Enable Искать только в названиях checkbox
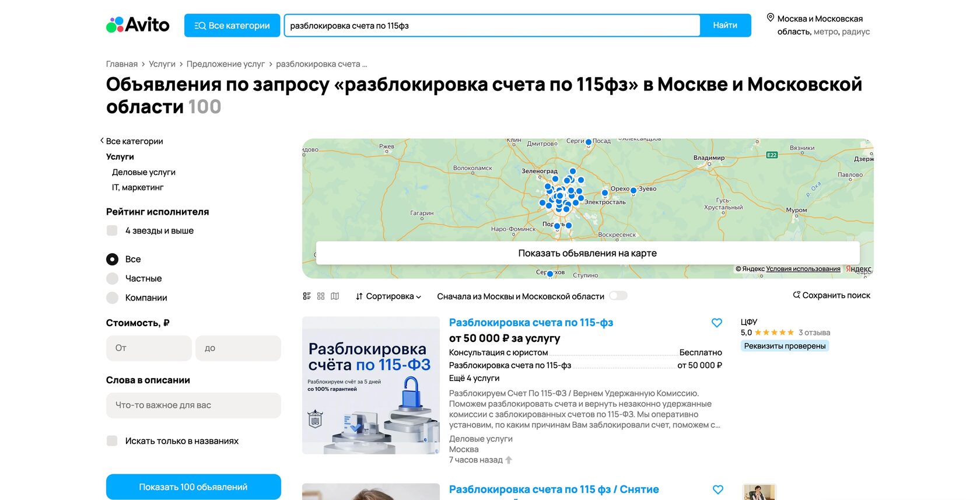 point(112,441)
